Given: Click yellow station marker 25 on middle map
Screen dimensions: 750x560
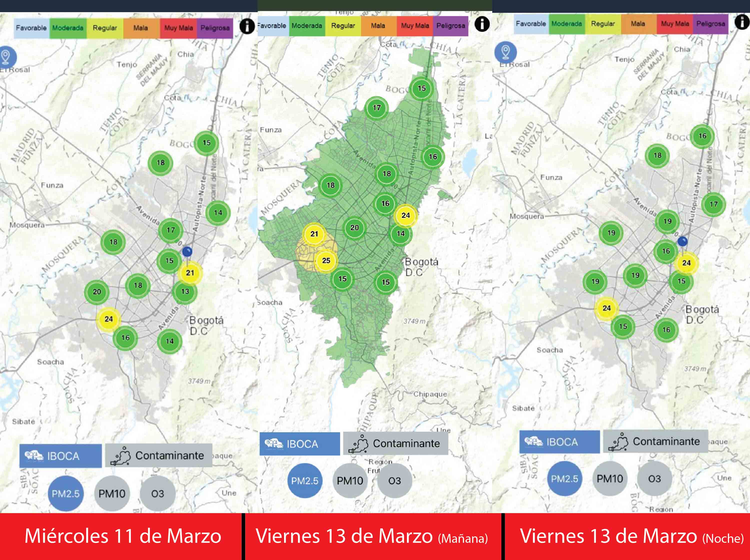Looking at the screenshot, I should [326, 261].
